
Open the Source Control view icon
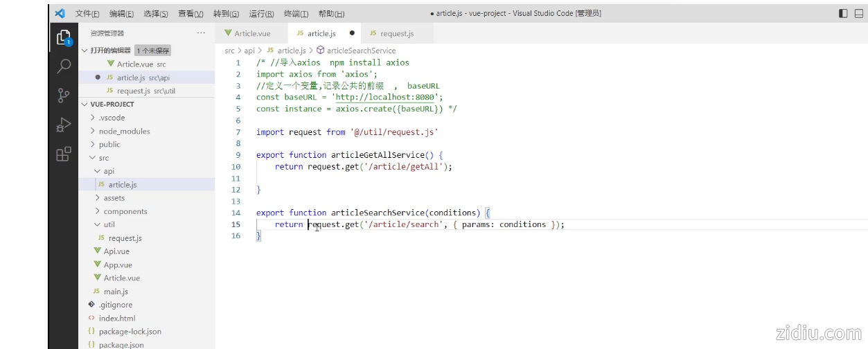pos(63,96)
